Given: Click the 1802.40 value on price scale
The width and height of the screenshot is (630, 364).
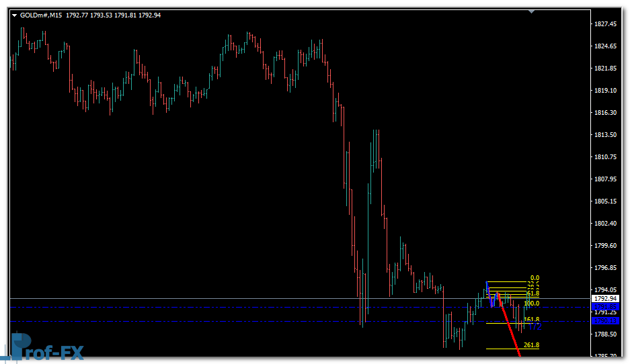Looking at the screenshot, I should click(x=606, y=224).
